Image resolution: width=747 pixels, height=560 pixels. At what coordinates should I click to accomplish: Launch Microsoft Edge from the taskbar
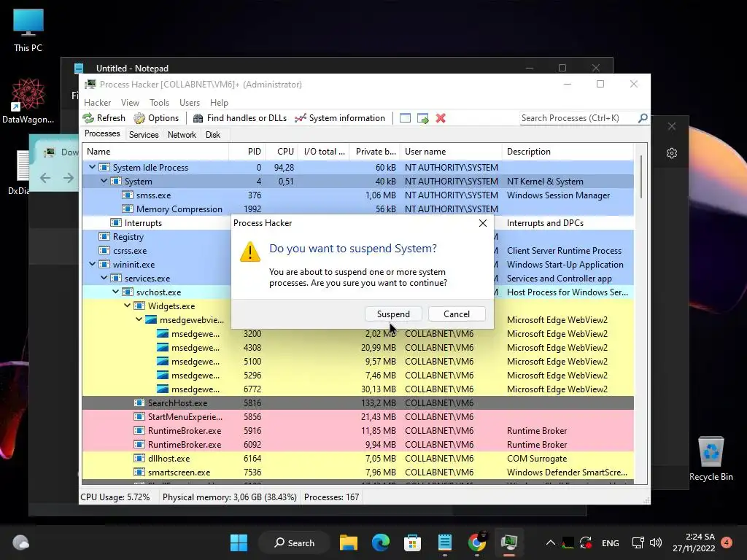(x=381, y=542)
